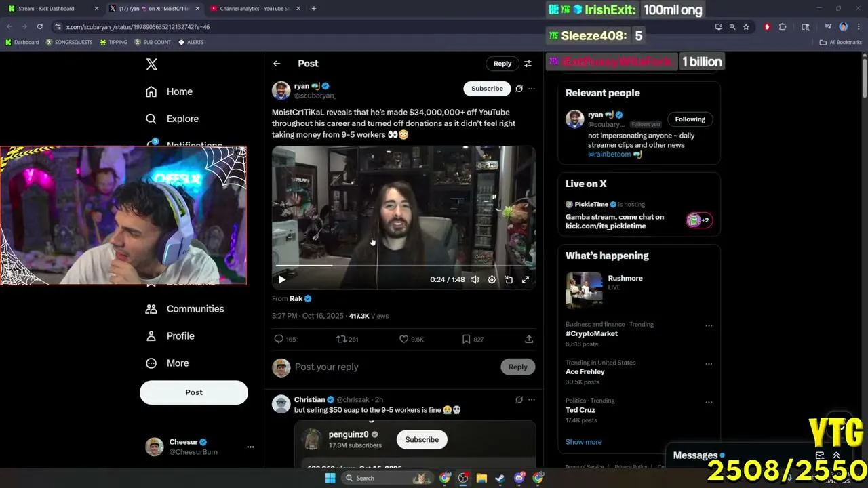Screen dimensions: 868x488
Task: Enter fullscreen on the video
Action: (526, 279)
